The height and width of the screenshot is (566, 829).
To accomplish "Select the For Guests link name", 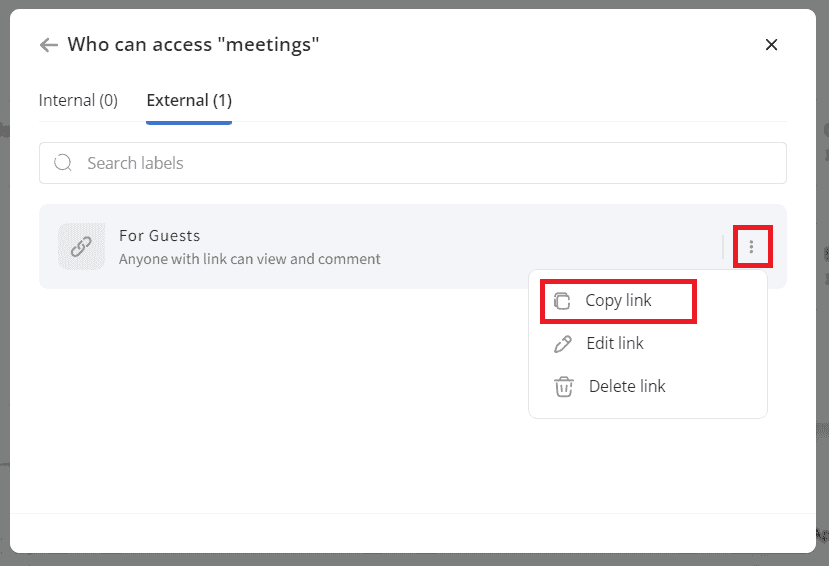I will (x=160, y=236).
